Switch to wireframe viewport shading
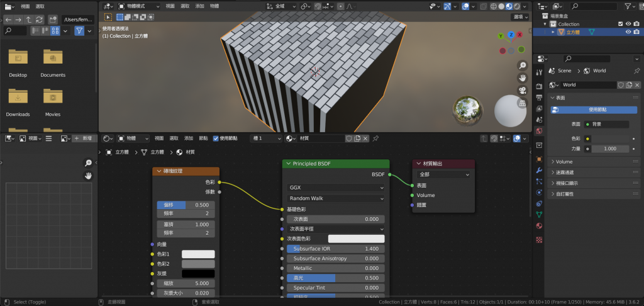The width and height of the screenshot is (644, 306). point(494,6)
